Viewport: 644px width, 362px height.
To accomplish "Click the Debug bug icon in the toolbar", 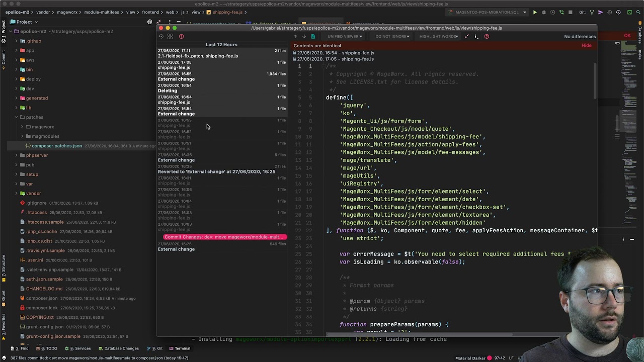I will (x=543, y=12).
